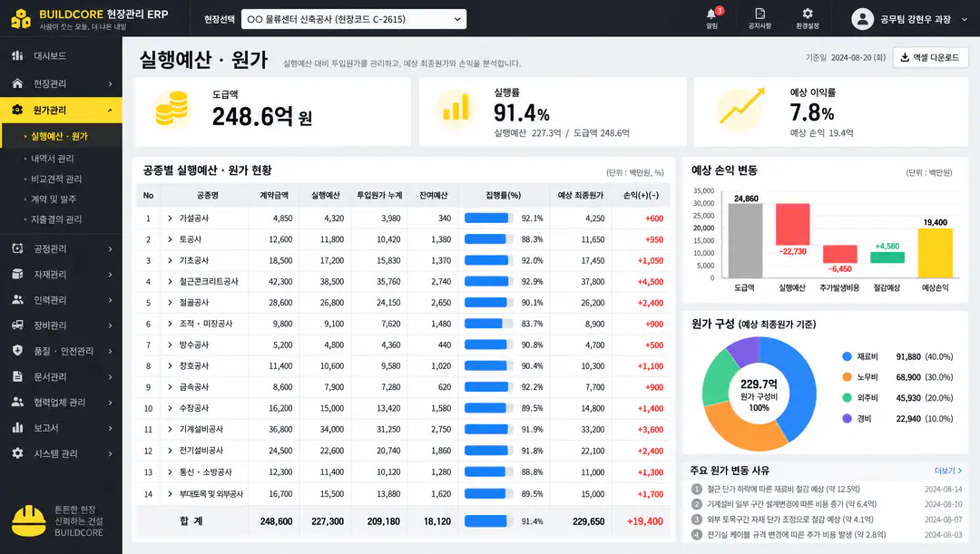Open 계약 및 발주 submenu
Image resolution: width=980 pixels, height=554 pixels.
click(54, 199)
